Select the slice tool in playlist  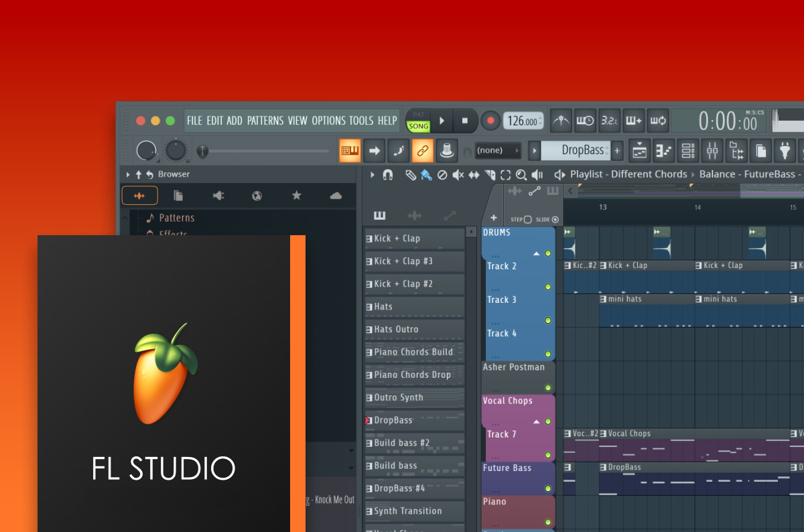point(490,175)
